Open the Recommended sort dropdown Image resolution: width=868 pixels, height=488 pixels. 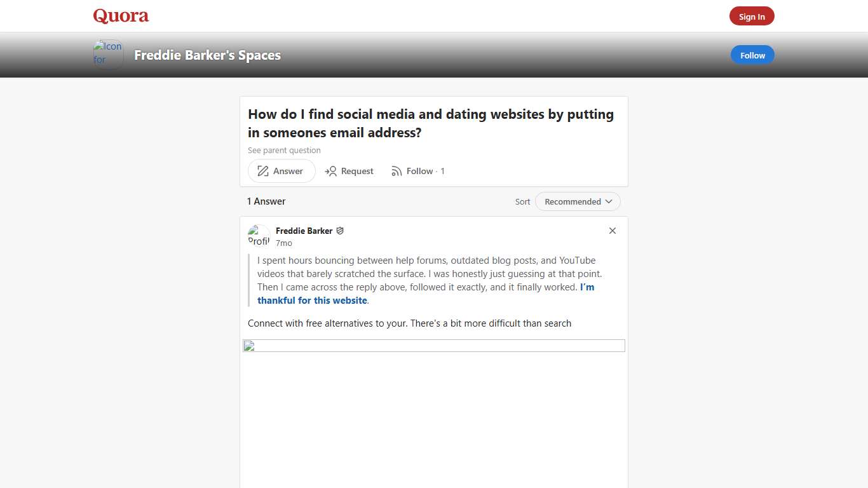point(577,201)
